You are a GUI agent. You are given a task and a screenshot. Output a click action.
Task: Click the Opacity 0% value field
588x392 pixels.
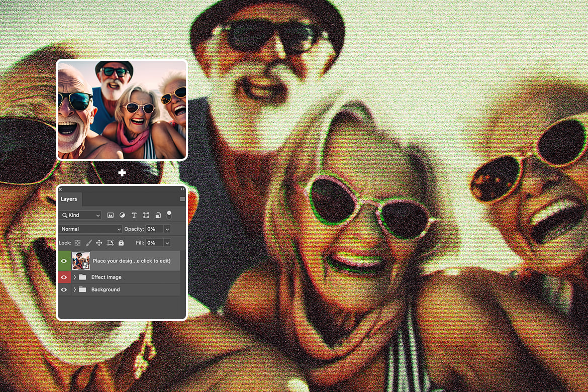pyautogui.click(x=154, y=229)
